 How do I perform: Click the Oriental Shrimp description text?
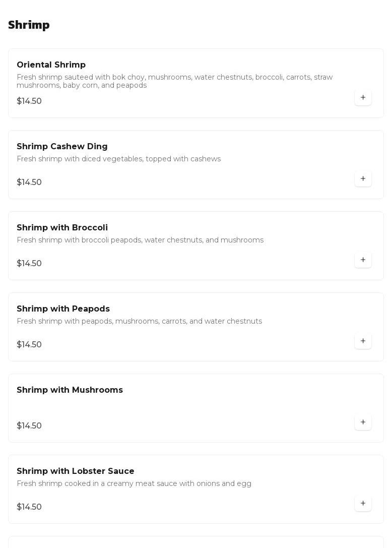(x=174, y=81)
